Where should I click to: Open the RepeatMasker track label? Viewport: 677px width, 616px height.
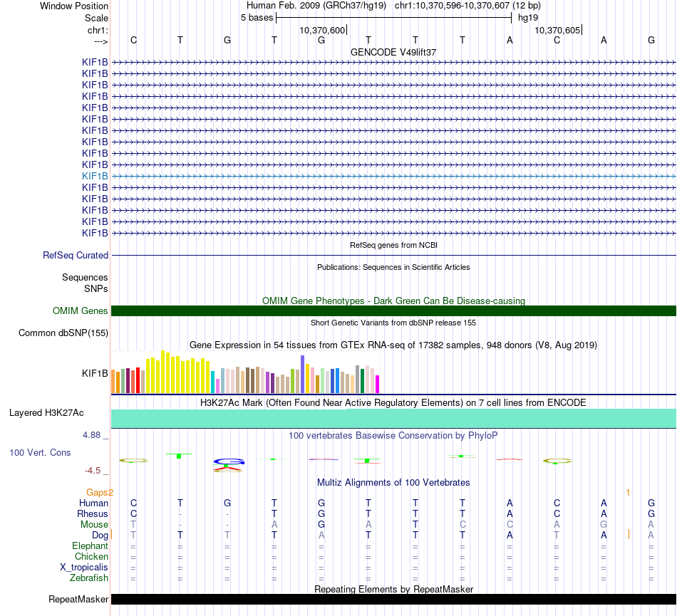(x=78, y=599)
